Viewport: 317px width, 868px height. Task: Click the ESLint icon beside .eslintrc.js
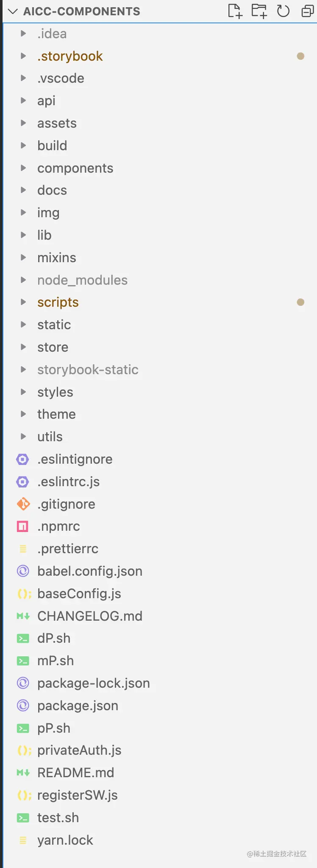23,482
